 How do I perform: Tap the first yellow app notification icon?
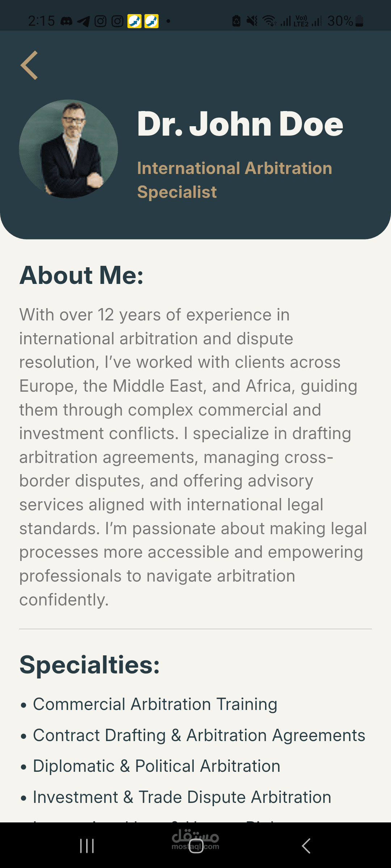pos(134,21)
